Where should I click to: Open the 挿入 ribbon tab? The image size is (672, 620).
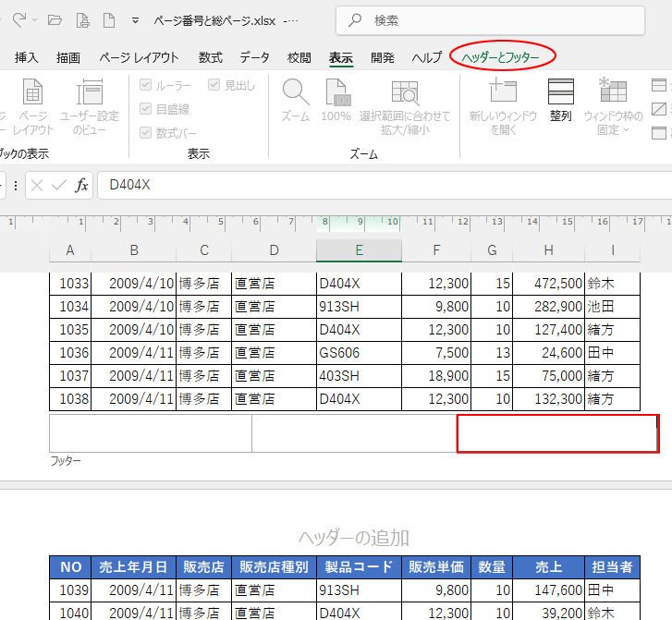26,57
